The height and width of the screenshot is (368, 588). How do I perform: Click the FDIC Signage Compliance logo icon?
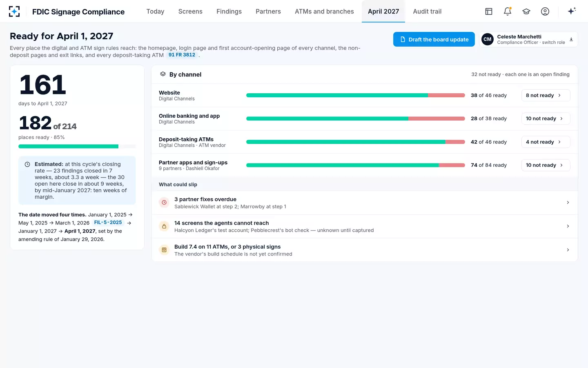(x=14, y=11)
